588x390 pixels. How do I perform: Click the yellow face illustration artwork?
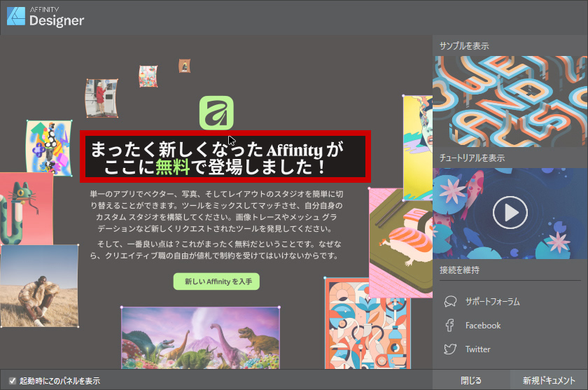point(418,147)
